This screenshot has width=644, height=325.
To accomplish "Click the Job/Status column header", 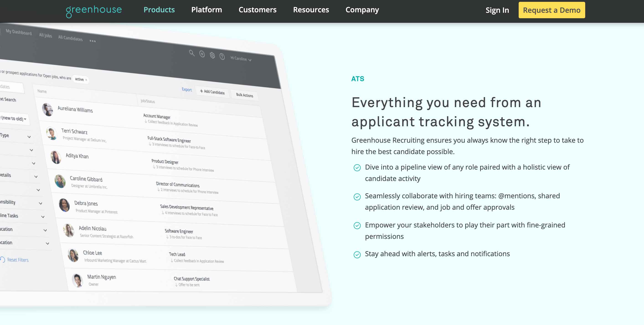I will coord(148,101).
